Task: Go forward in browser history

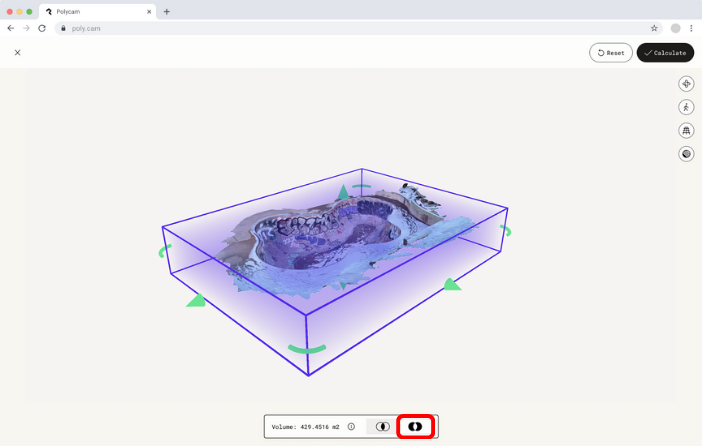Action: pyautogui.click(x=26, y=28)
